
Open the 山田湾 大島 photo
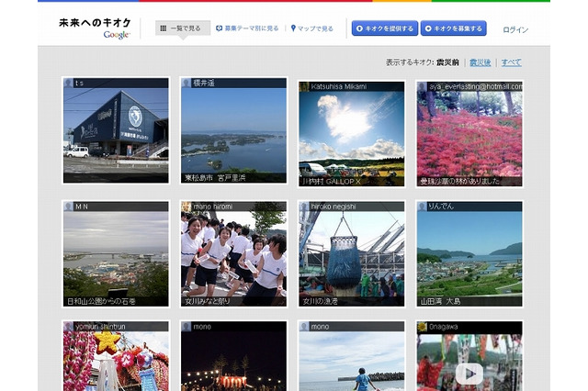469,254
